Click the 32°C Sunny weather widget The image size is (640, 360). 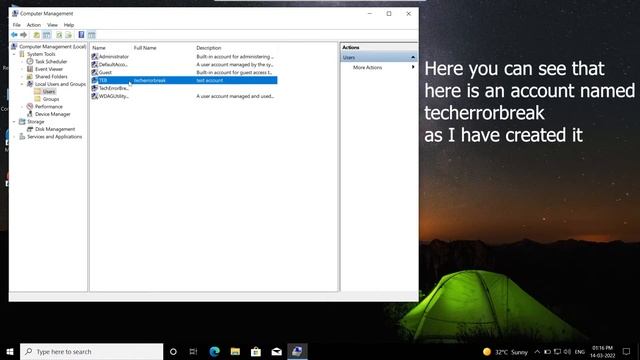coord(505,352)
